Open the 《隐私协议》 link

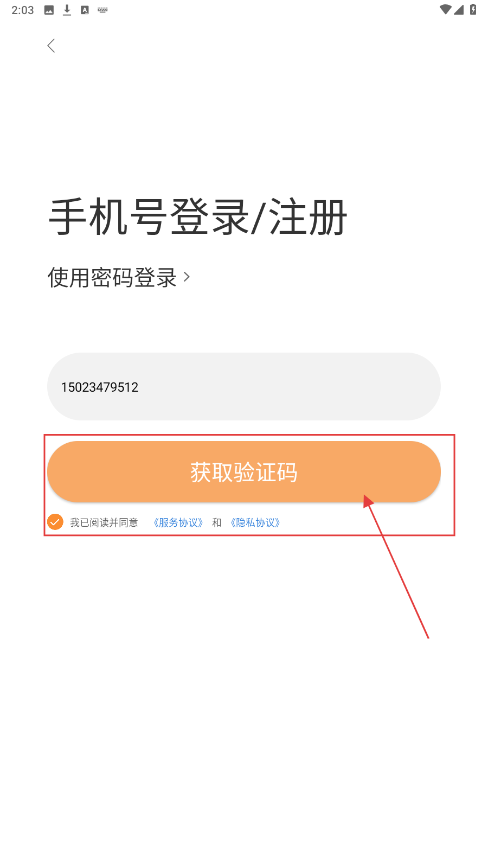[255, 522]
